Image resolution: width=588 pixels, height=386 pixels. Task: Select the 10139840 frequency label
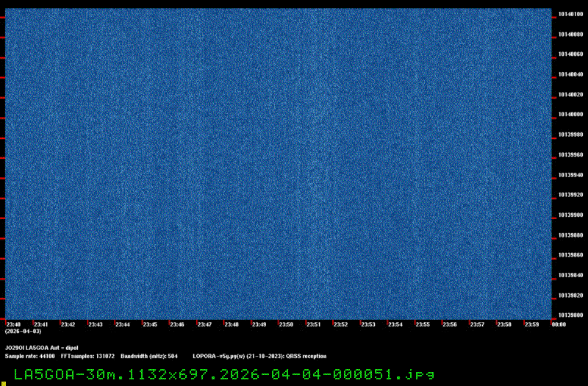click(571, 275)
